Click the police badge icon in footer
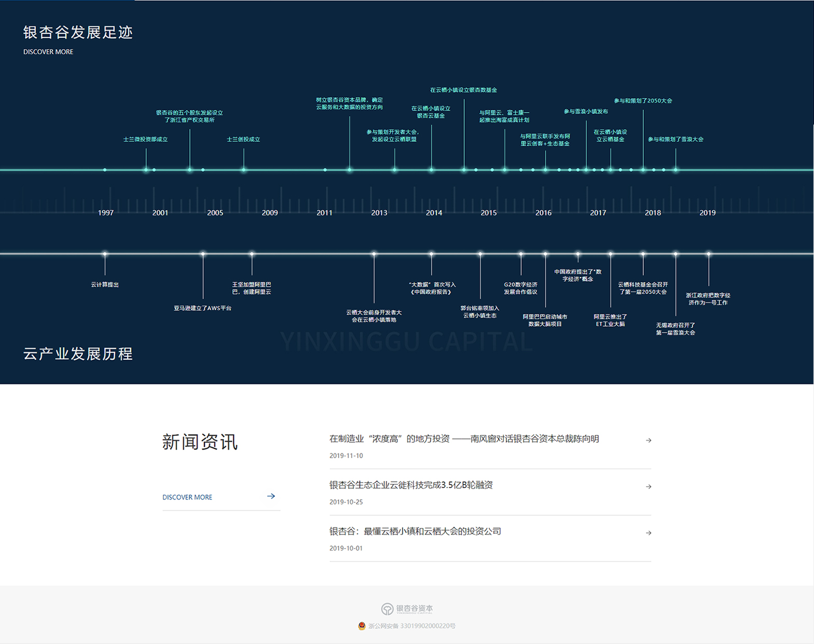This screenshot has width=814, height=644. [x=362, y=626]
